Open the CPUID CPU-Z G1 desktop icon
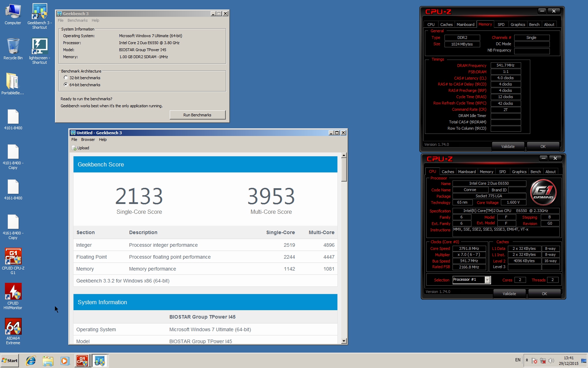The height and width of the screenshot is (368, 588). 13,261
